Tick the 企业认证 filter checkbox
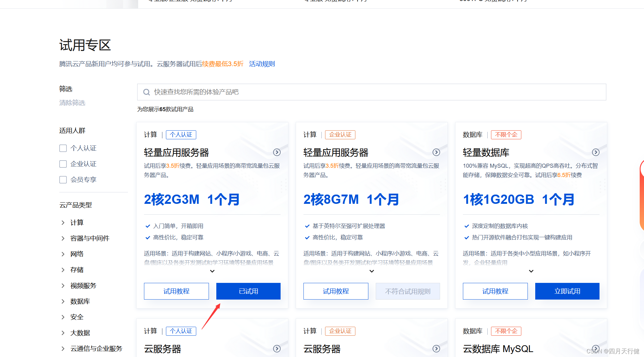 click(63, 164)
